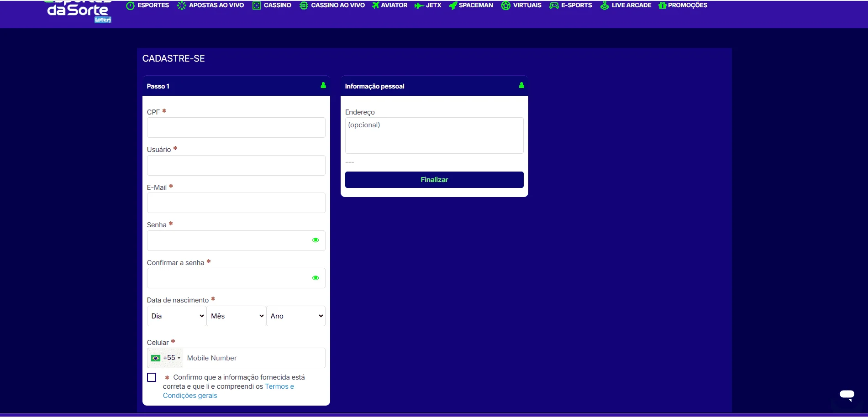The height and width of the screenshot is (417, 868).
Task: Click the user icon in Informação pessoal header
Action: (x=521, y=85)
